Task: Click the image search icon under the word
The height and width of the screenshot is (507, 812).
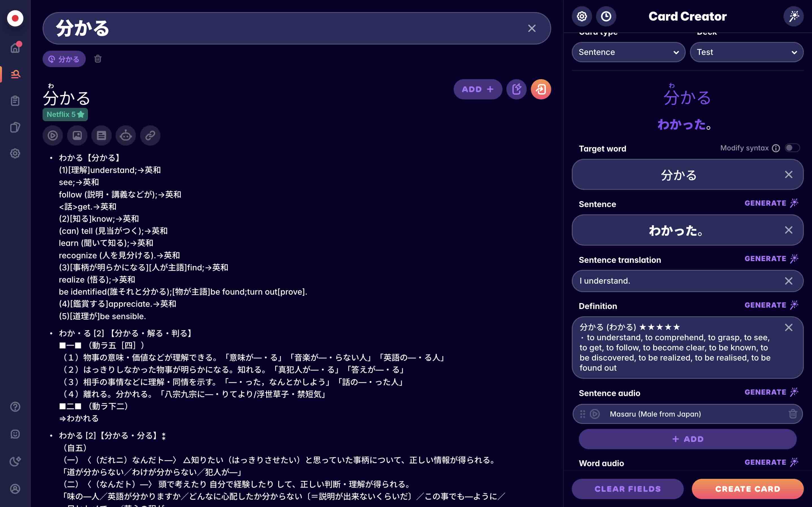Action: 77,135
